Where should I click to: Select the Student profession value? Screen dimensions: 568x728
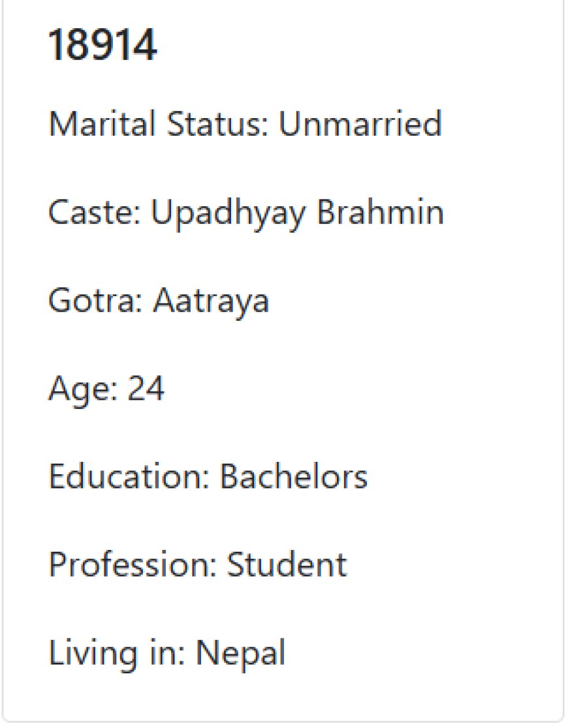pos(287,564)
